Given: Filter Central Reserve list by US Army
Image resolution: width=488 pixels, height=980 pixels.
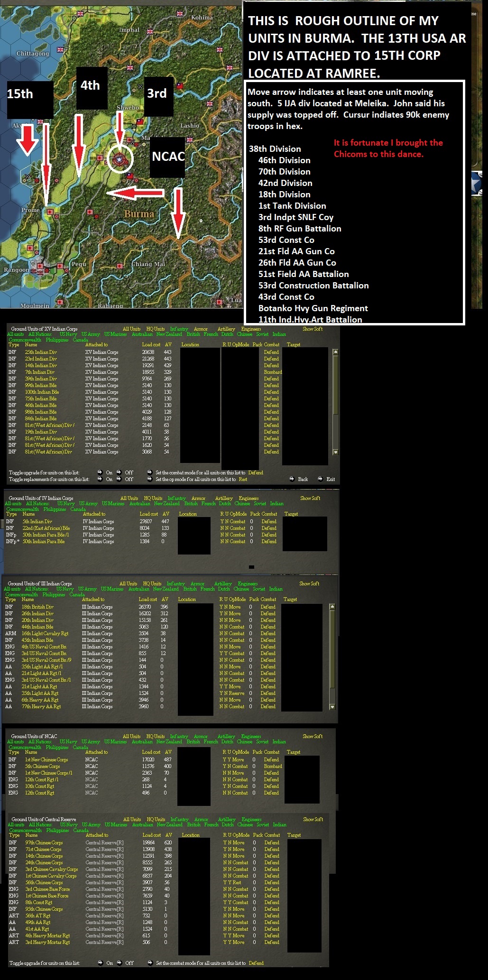Looking at the screenshot, I should [x=91, y=824].
